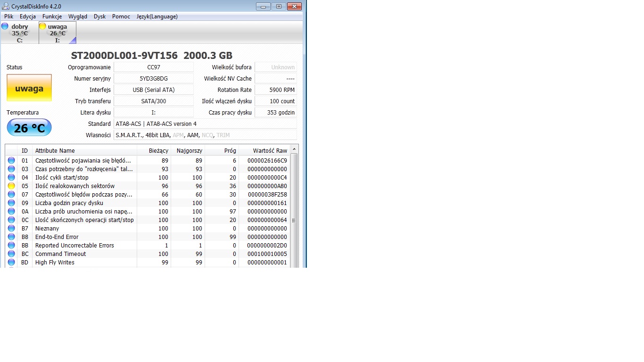Click status orb for Ilość cykli start/stop
The image size is (644, 362).
tap(11, 178)
